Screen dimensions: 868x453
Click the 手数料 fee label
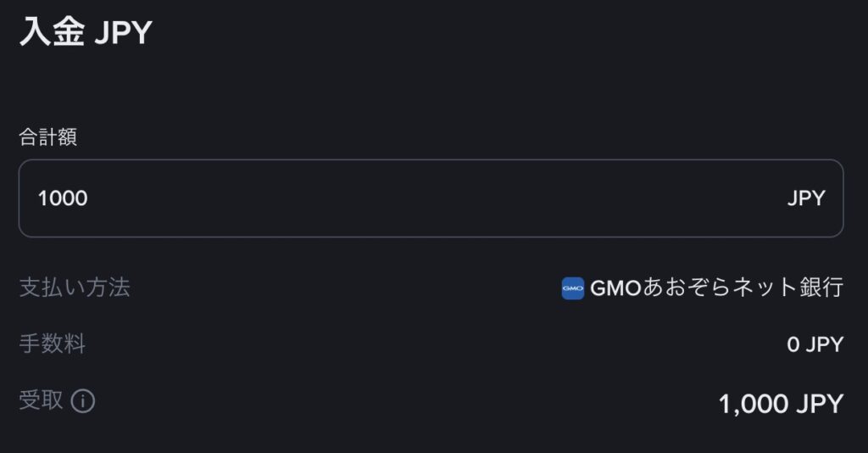[x=53, y=344]
